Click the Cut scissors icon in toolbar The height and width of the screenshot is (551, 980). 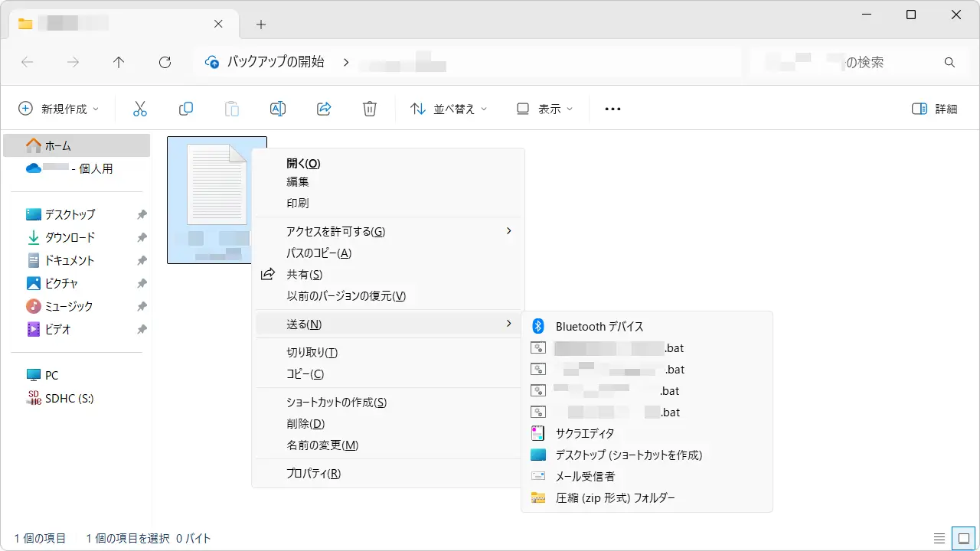139,109
